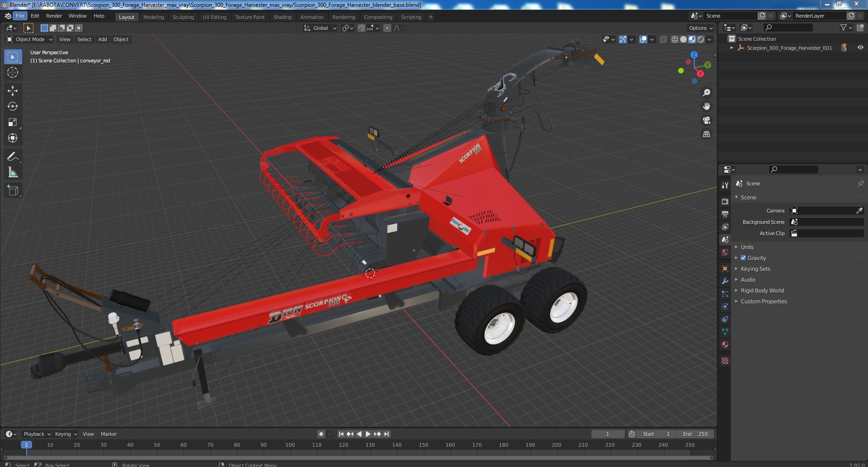The width and height of the screenshot is (868, 467).
Task: Hide Scorpion_300_Forage_Harvester_001 in viewport
Action: 860,47
